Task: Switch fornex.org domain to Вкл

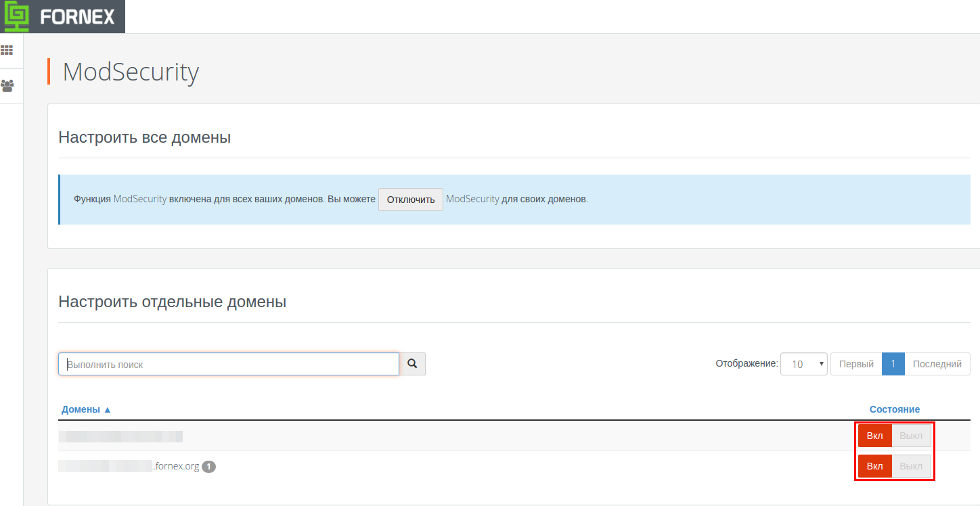Action: click(x=875, y=466)
